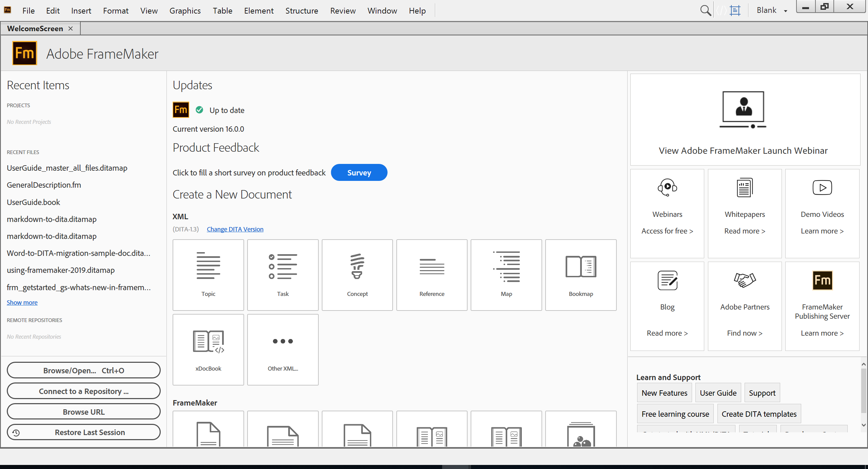868x469 pixels.
Task: Select the Reference XML template
Action: (432, 275)
